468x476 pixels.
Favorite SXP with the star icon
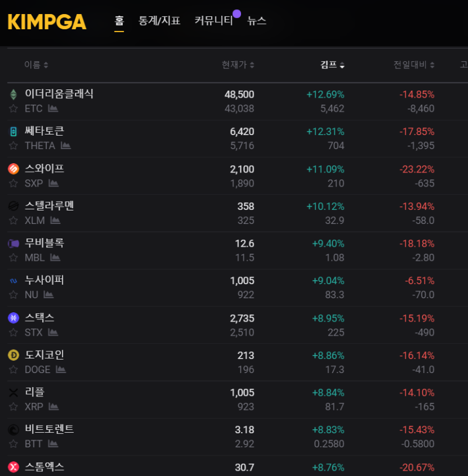point(13,184)
